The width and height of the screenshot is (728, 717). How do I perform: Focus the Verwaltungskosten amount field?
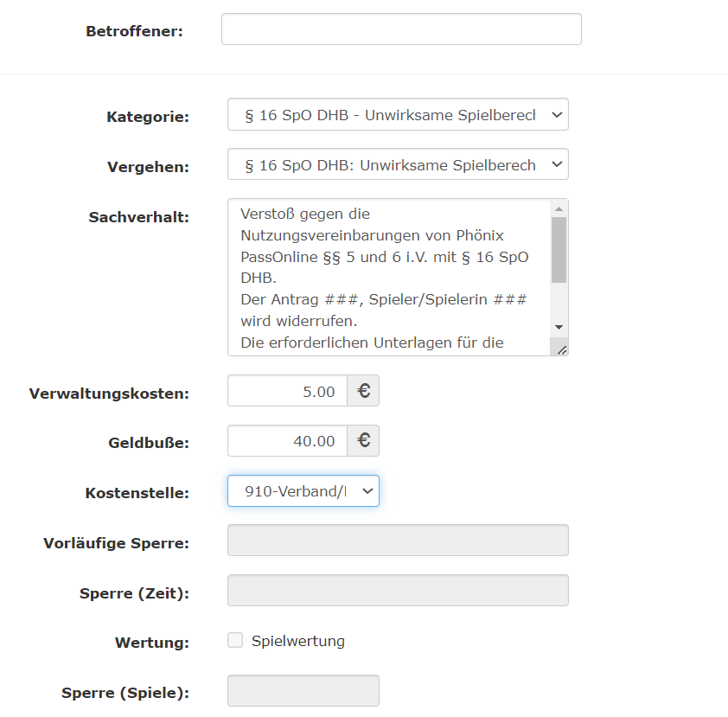tap(287, 391)
